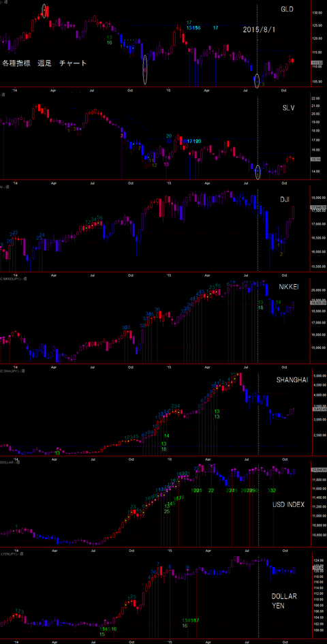This screenshot has height=644, width=327.
Task: Click the 17,000.00 value on DJI axis
Action: point(318,224)
